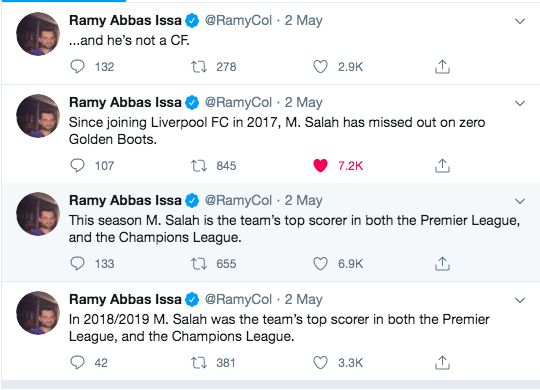Unlike the Golden Boots tweet with 7.2K likes
This screenshot has height=390, width=540.
320,166
